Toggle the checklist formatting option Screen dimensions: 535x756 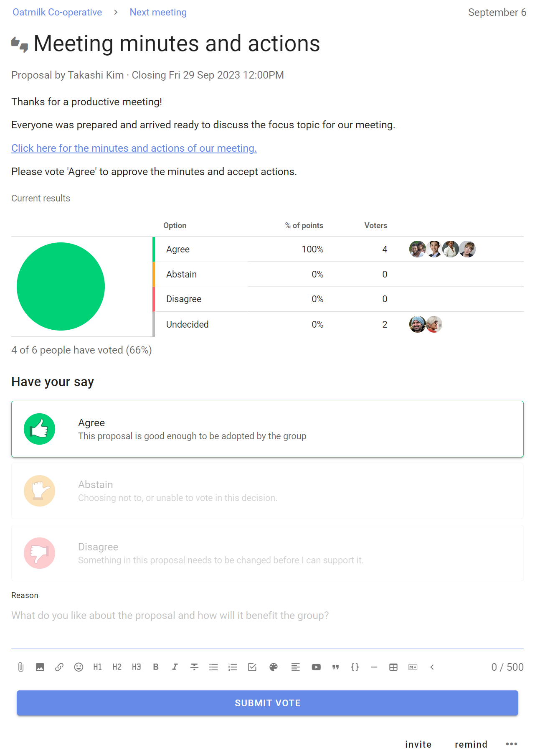coord(252,667)
